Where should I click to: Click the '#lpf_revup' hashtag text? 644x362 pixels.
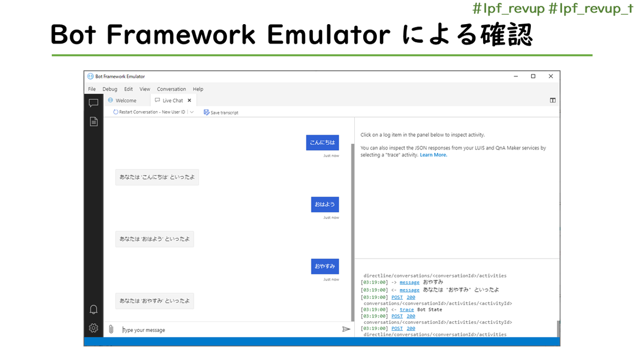508,9
